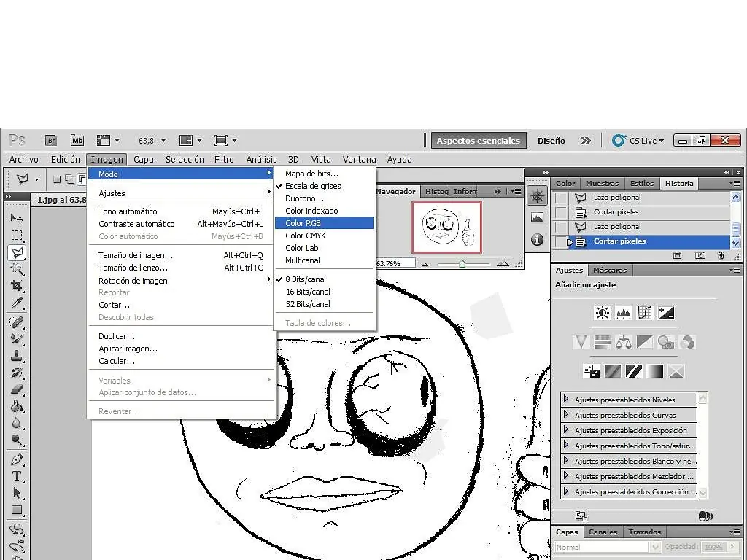Select Color RGB from Modo submenu
747x560 pixels.
[325, 223]
